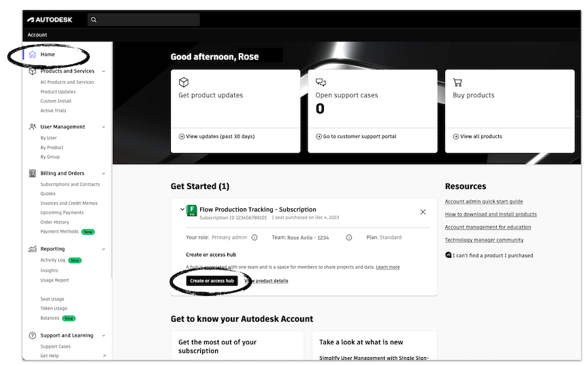Open Invoices and Credit Memos
The width and height of the screenshot is (588, 366).
click(69, 203)
